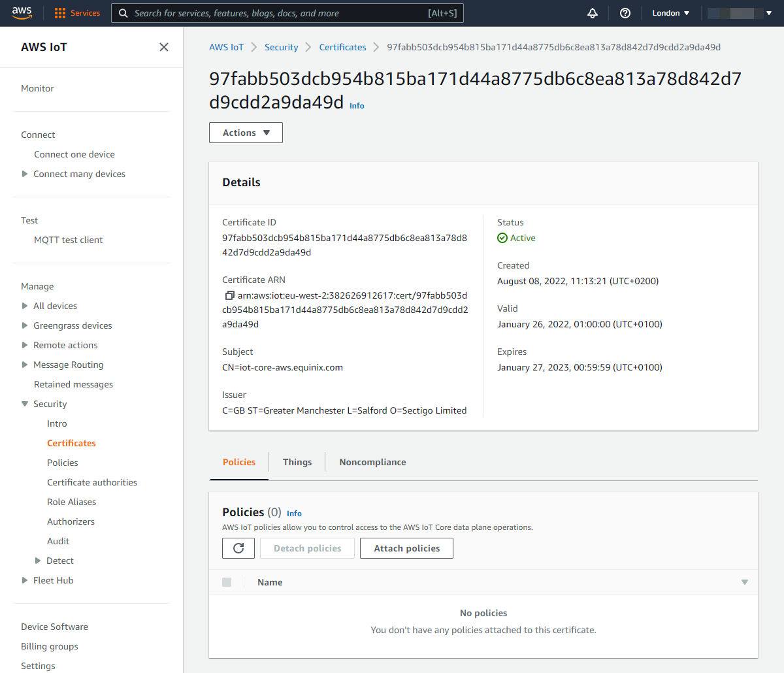
Task: Collapse the Security section
Action: (25, 404)
